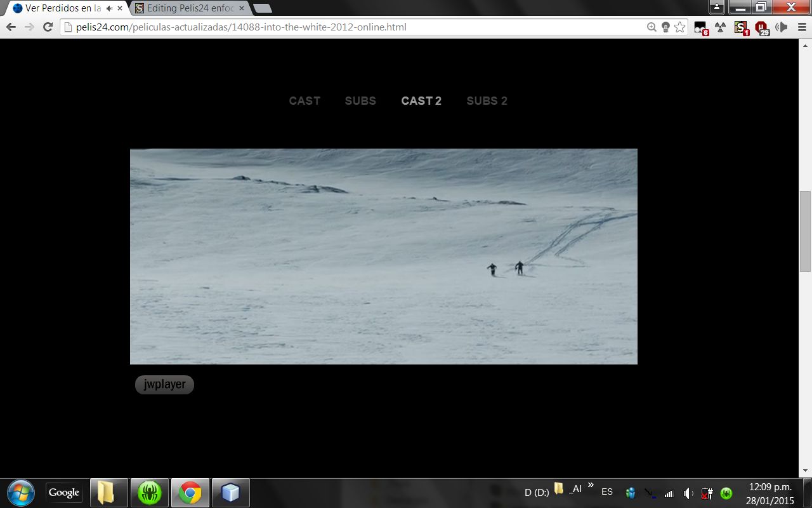Click the green spider tray icon
This screenshot has width=812, height=508.
click(x=726, y=493)
